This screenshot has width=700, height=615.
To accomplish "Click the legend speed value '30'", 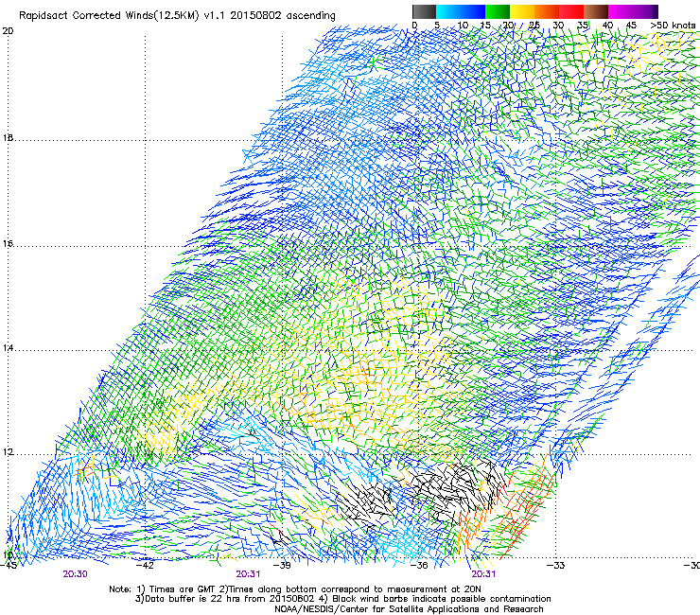I will [x=558, y=26].
